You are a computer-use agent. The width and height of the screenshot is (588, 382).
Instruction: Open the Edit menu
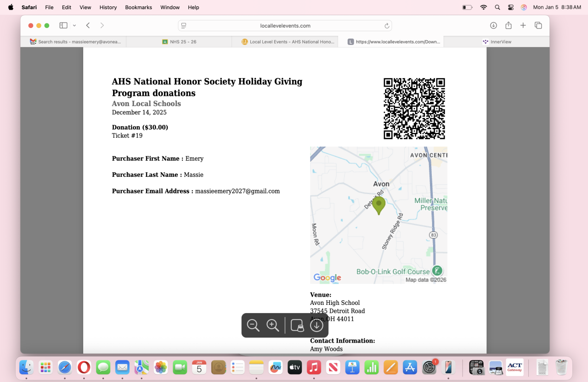(x=67, y=7)
